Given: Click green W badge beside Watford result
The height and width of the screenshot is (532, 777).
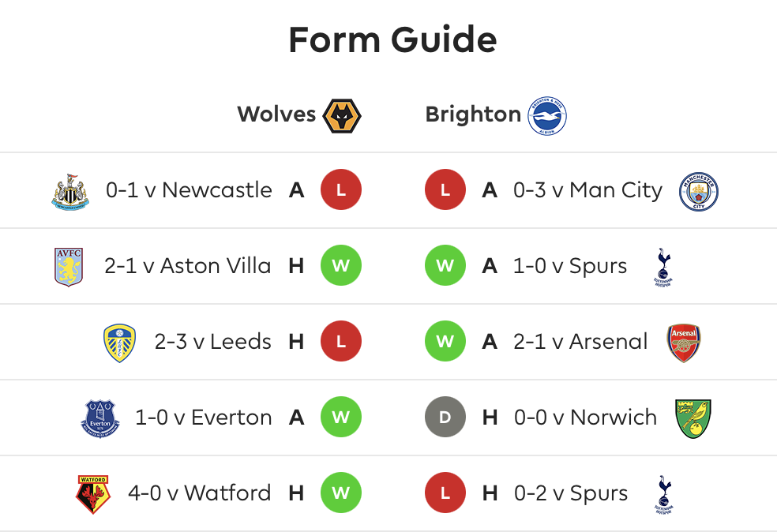Looking at the screenshot, I should (341, 493).
